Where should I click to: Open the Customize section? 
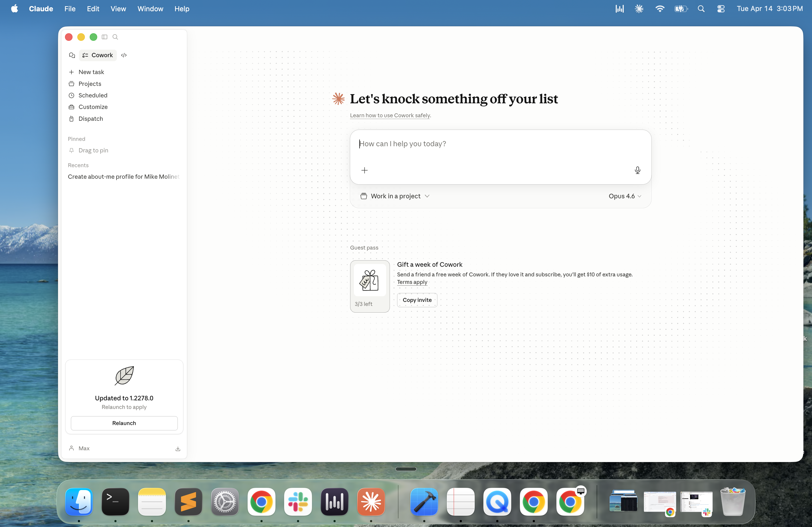tap(92, 107)
